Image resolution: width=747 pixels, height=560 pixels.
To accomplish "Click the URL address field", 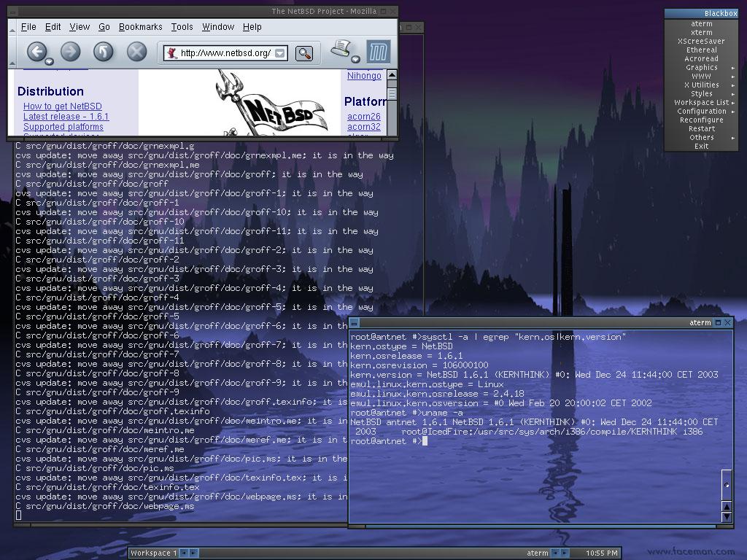I will pos(225,52).
